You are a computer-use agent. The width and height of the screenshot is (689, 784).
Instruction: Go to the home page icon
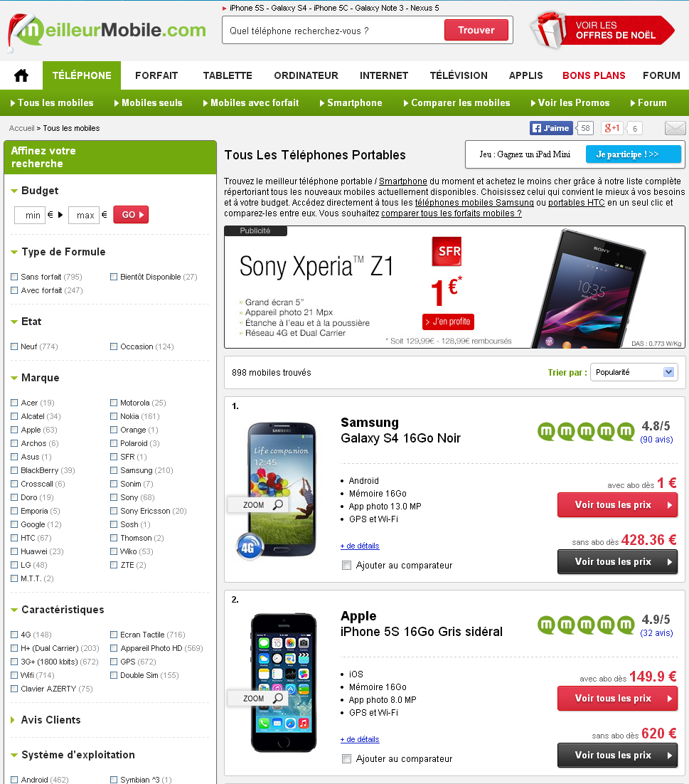[21, 75]
